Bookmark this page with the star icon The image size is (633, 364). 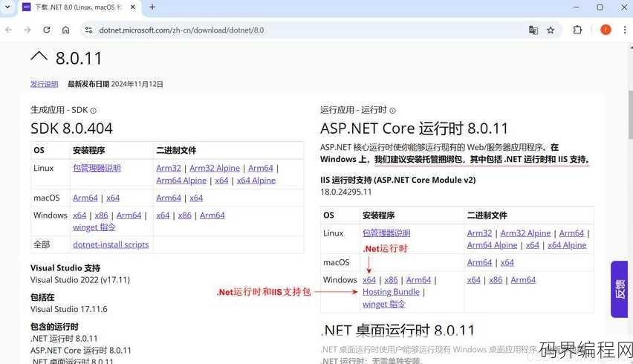coord(551,30)
